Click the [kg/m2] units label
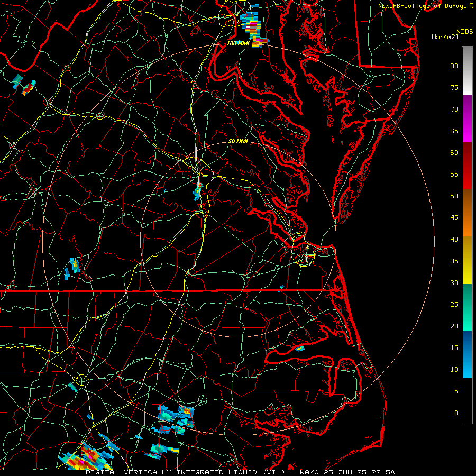Viewport: 476px width, 476px height. tap(445, 37)
